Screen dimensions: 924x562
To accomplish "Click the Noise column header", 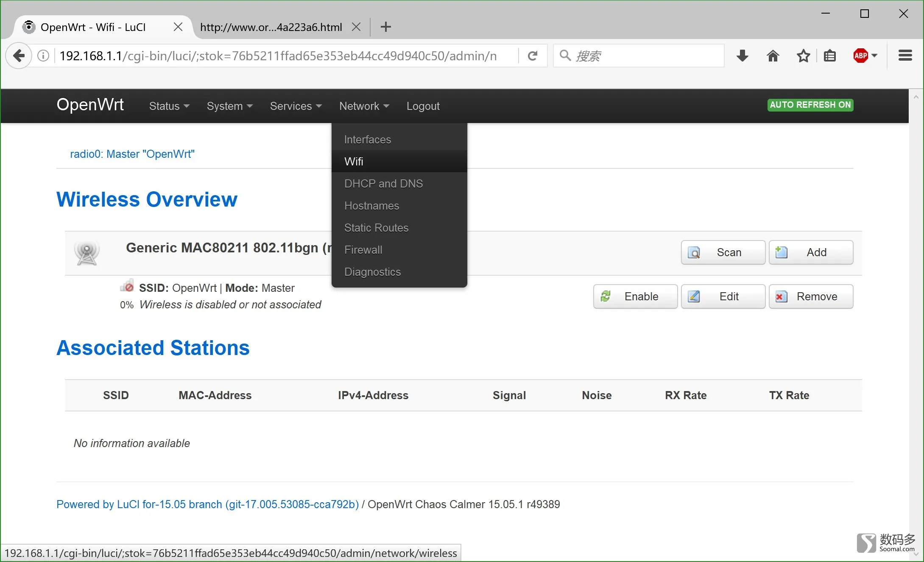I will coord(597,395).
